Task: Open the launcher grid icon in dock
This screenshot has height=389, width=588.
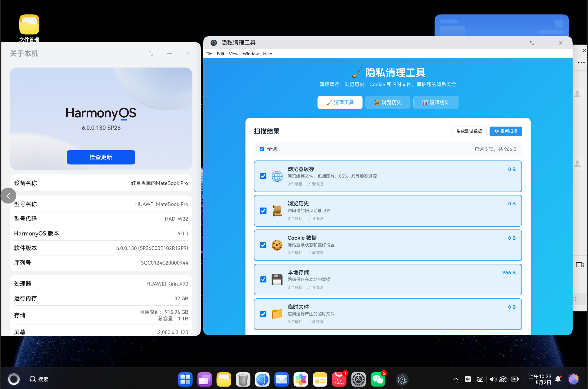Action: tap(185, 379)
